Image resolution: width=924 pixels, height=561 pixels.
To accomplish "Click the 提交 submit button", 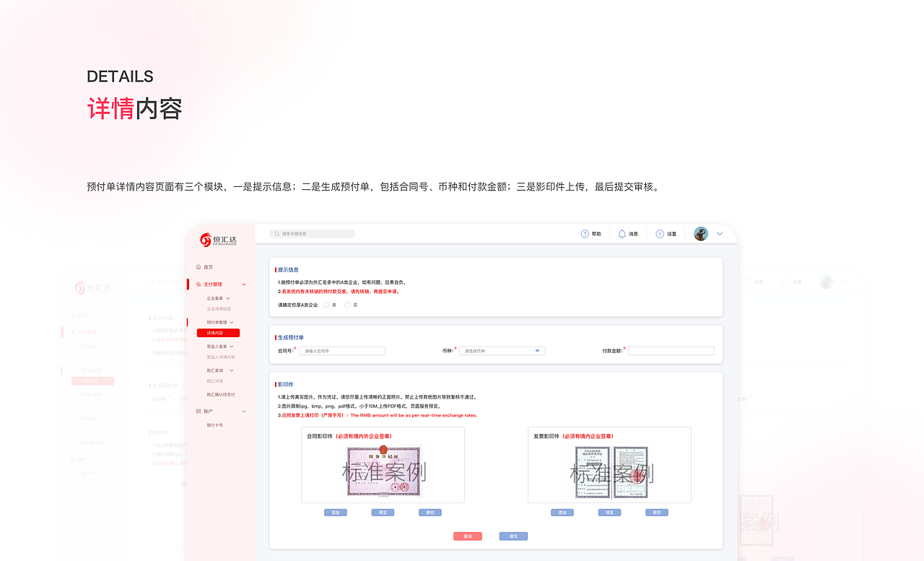I will tap(513, 536).
